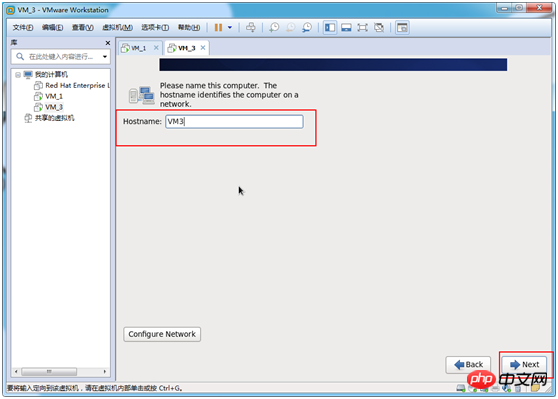558x399 pixels.
Task: Open the snapshot manager icon
Action: [x=307, y=27]
